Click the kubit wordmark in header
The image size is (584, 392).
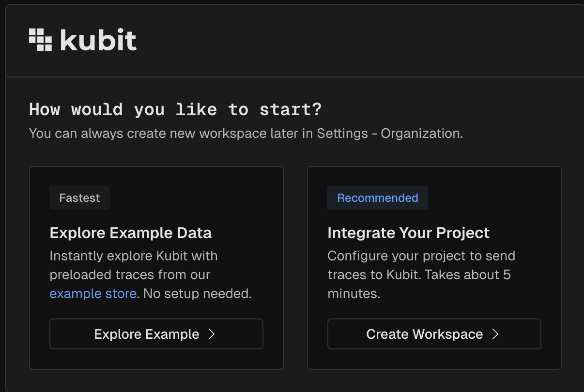[x=98, y=40]
